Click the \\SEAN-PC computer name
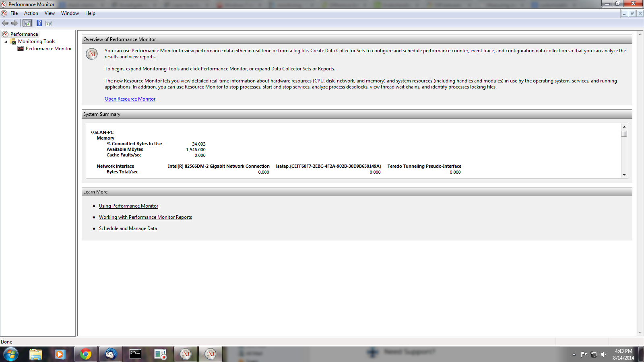The image size is (644, 362). point(102,132)
